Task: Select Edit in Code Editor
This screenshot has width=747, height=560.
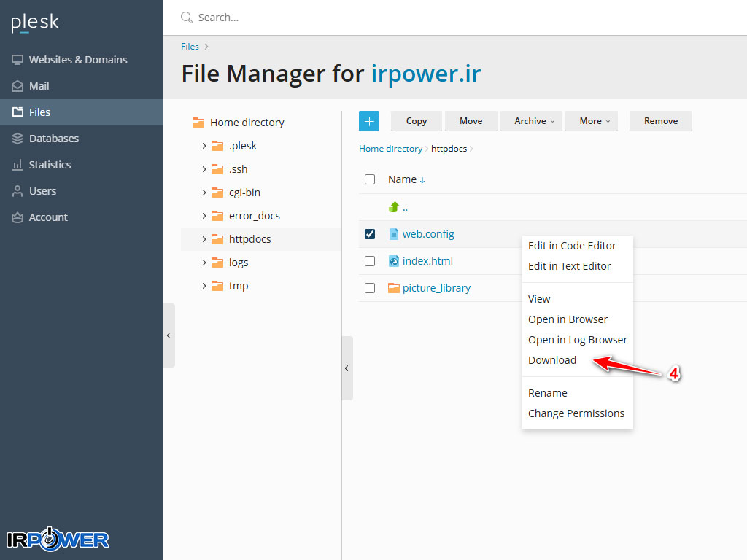Action: tap(572, 246)
